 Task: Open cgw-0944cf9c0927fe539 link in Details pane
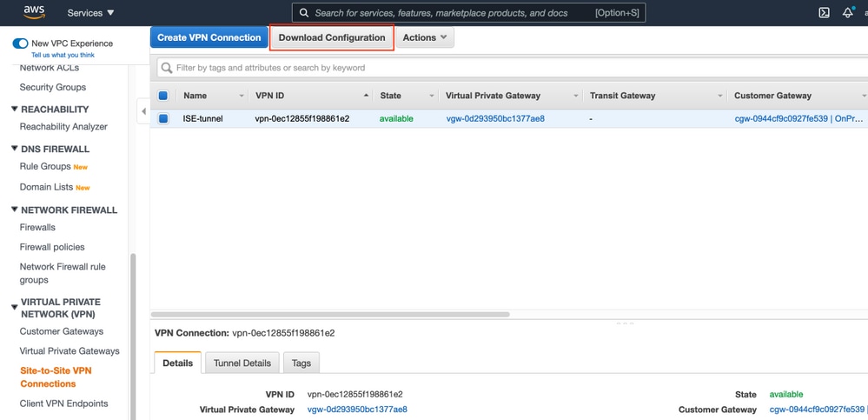point(817,410)
